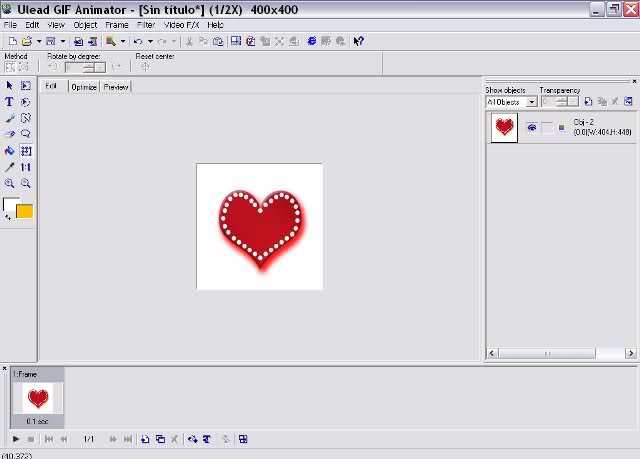Select the Magic wand selection tool
Image resolution: width=640 pixels, height=459 pixels.
[26, 118]
